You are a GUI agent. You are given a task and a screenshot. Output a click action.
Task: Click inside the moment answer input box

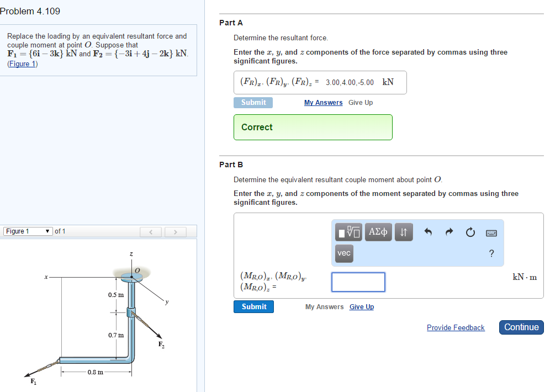pyautogui.click(x=358, y=282)
